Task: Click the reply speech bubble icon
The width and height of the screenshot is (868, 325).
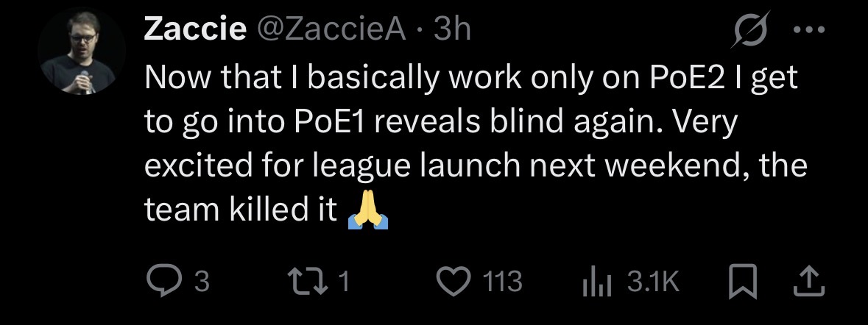Action: tap(164, 282)
